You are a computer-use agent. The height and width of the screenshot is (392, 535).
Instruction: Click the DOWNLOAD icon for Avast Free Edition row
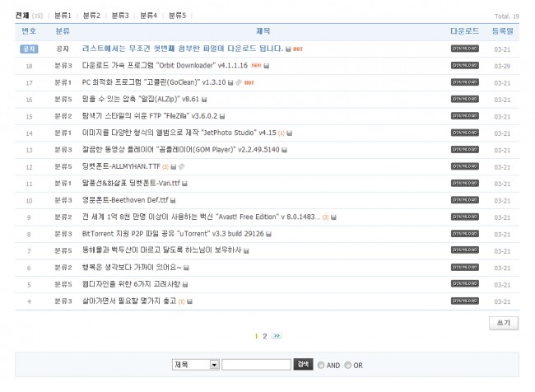point(464,217)
